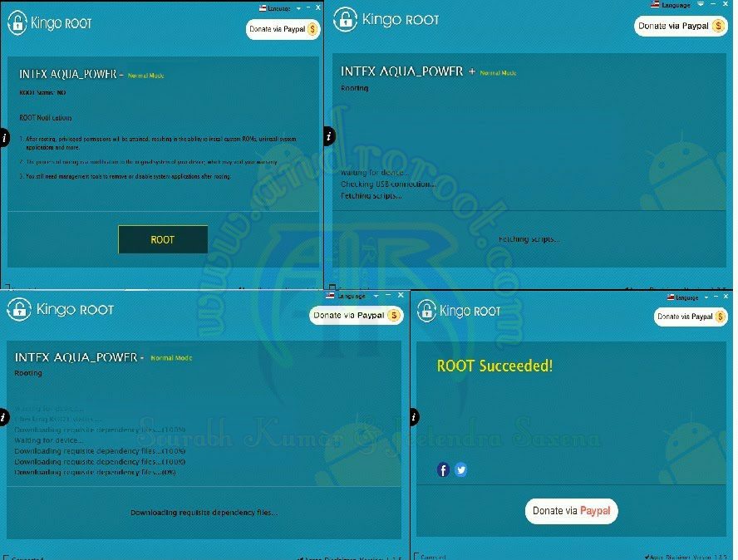Image resolution: width=738 pixels, height=560 pixels.
Task: Minimize the Fetching scripts window
Action: click(713, 4)
